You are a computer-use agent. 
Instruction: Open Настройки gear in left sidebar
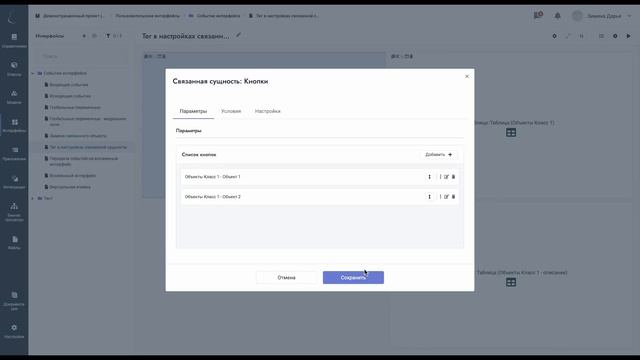pos(14,331)
